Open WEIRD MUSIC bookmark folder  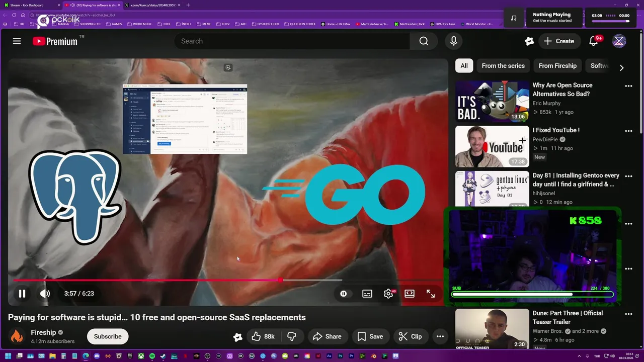tap(140, 24)
